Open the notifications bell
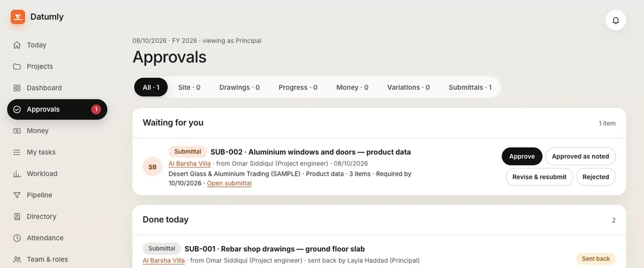The height and width of the screenshot is (268, 644). 615,20
